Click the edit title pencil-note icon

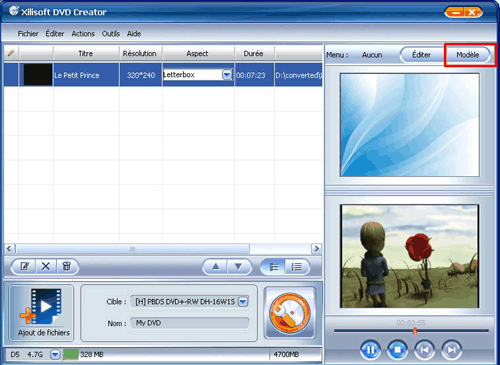[25, 266]
